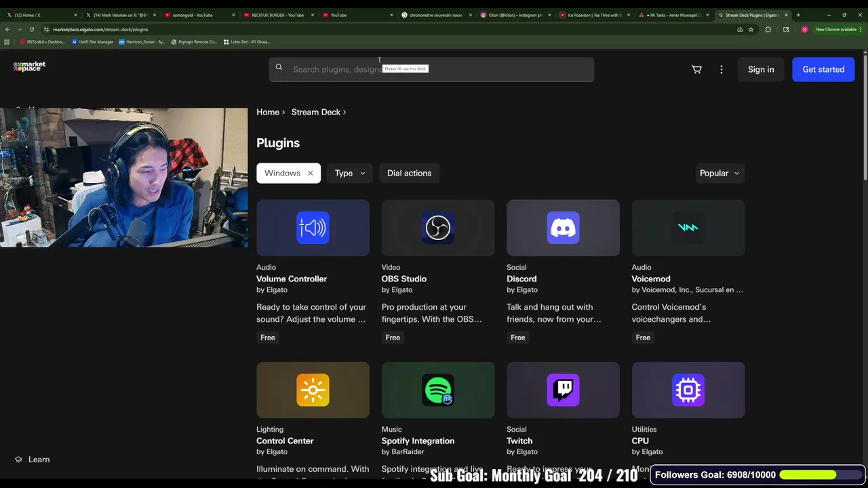
Task: Click the Chrome address bar URL
Action: tap(100, 29)
